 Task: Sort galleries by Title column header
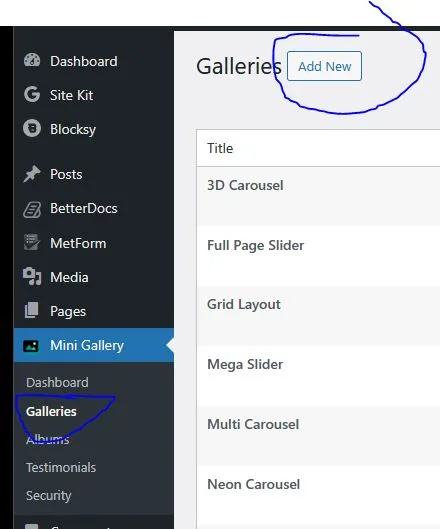click(220, 148)
